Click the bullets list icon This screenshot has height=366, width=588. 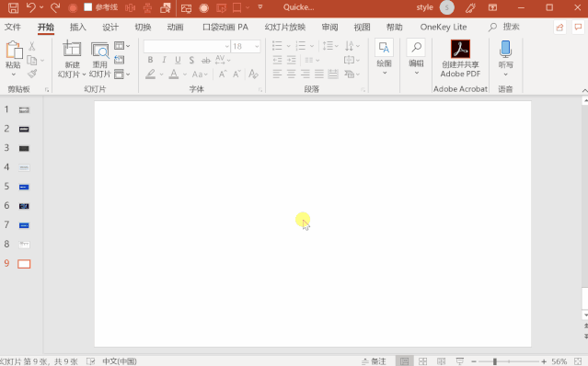277,46
